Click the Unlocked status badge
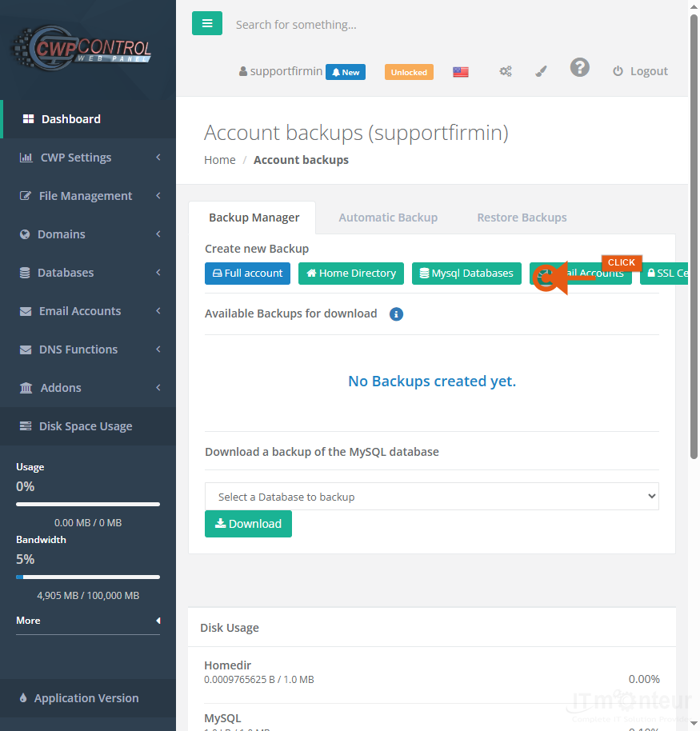Viewport: 700px width, 731px height. pos(409,72)
